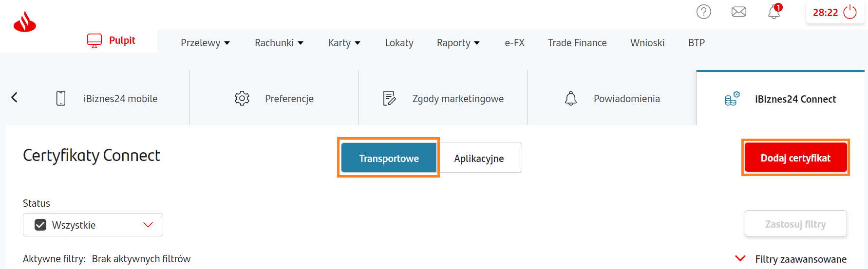Screen dimensions: 868x269
Task: Switch to the Transportowe certificates toggle
Action: [389, 158]
